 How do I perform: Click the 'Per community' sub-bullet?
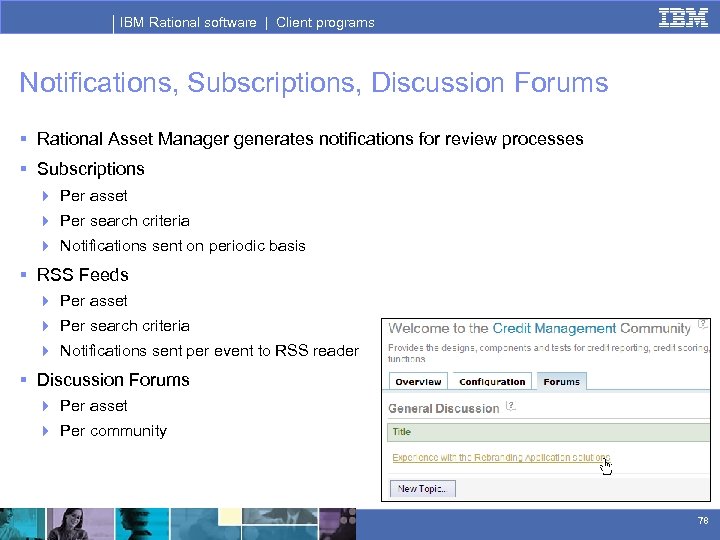(x=113, y=431)
